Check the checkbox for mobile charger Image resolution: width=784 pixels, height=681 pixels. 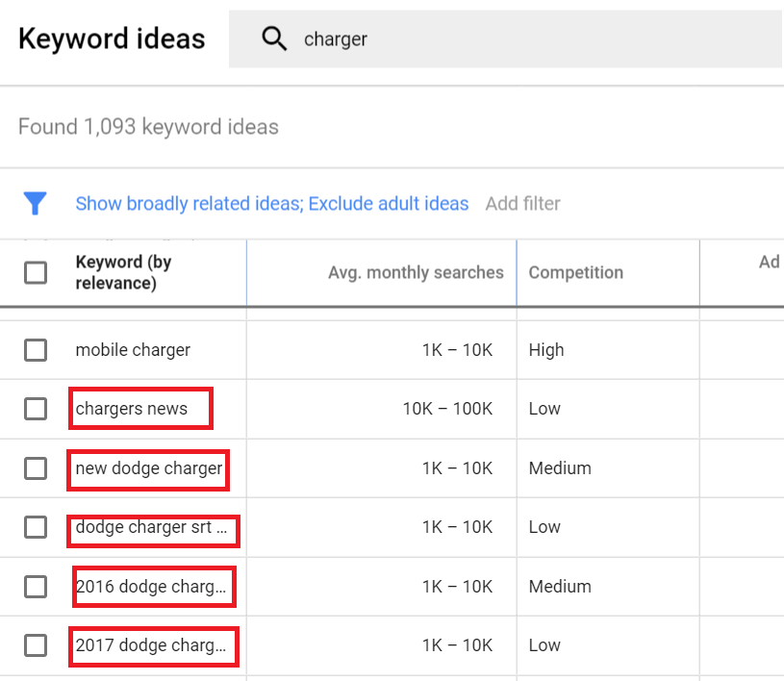[x=36, y=350]
